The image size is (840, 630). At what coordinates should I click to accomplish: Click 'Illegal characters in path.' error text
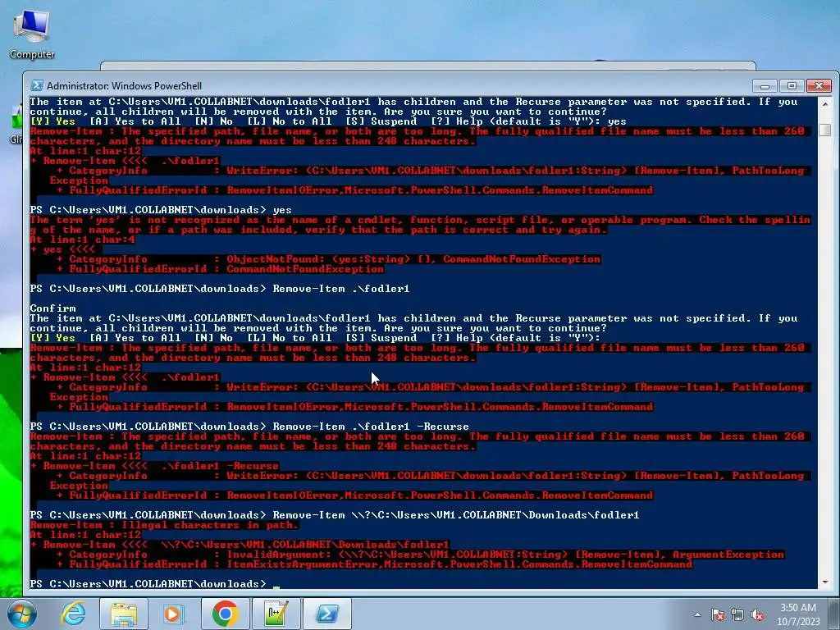click(210, 525)
